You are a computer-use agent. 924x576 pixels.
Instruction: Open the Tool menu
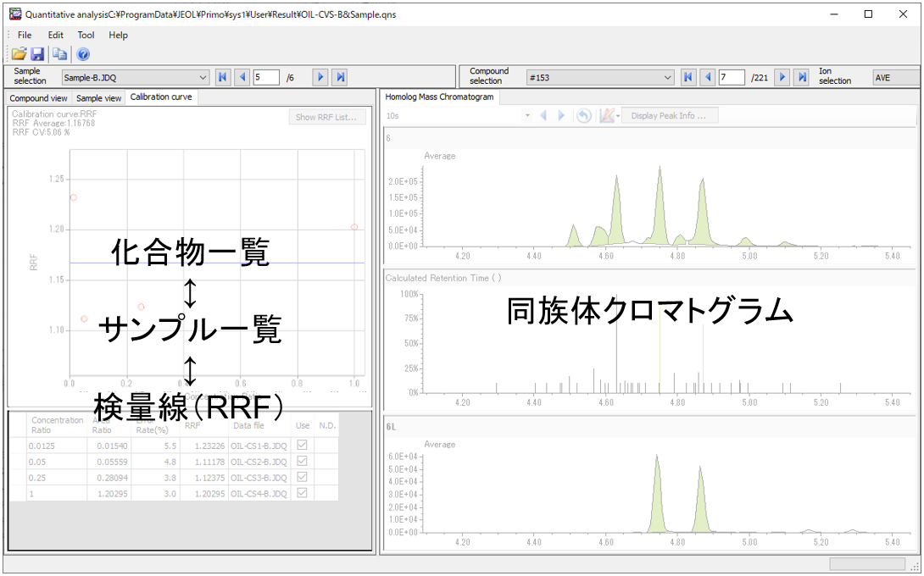(86, 35)
